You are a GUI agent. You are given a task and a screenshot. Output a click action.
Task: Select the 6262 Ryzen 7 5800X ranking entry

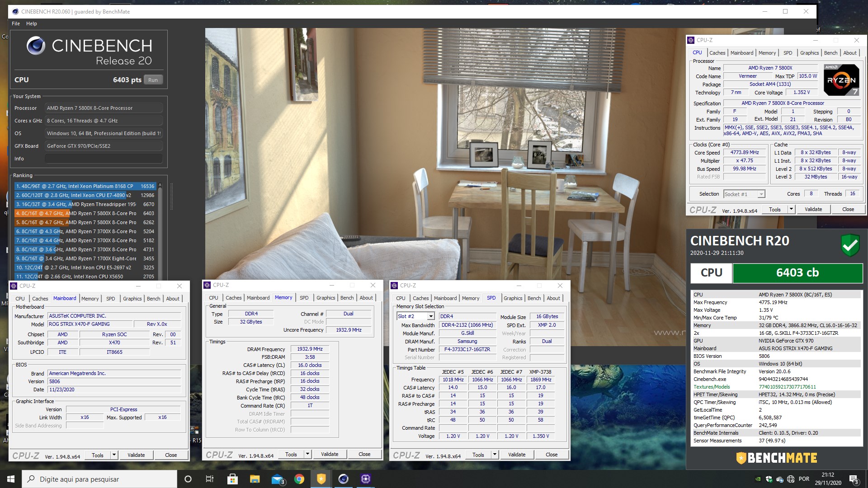(x=85, y=222)
